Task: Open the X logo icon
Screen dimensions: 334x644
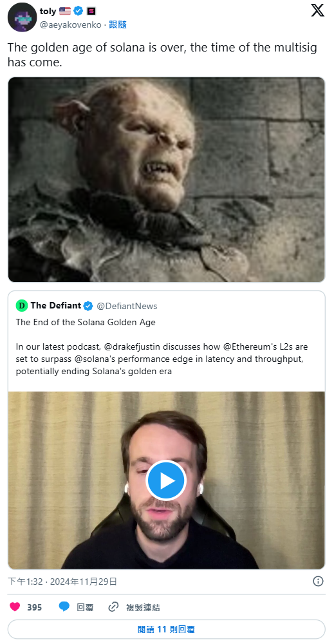Action: click(317, 10)
